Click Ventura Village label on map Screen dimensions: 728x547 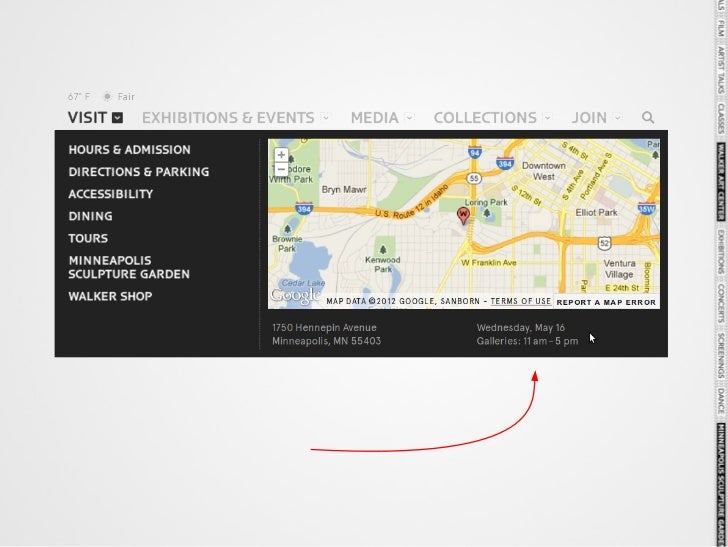coord(619,269)
